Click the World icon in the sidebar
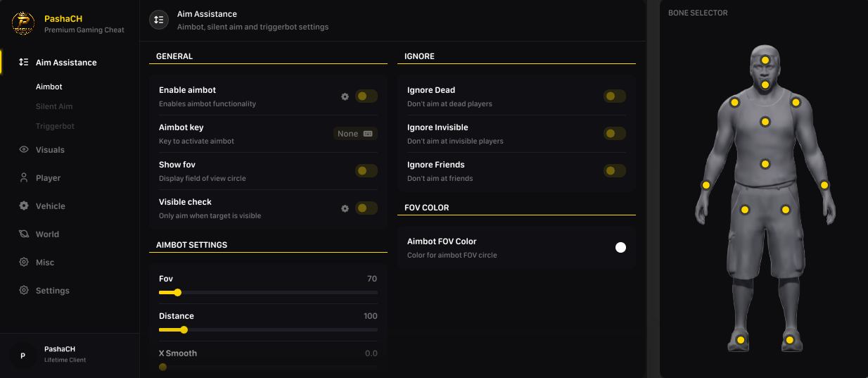Image resolution: width=868 pixels, height=378 pixels. (x=24, y=234)
